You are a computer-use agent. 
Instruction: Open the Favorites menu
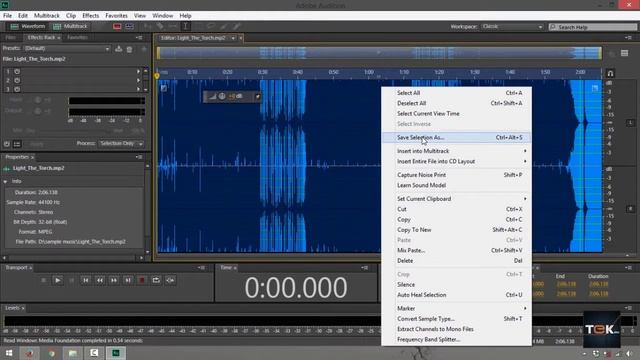click(116, 16)
